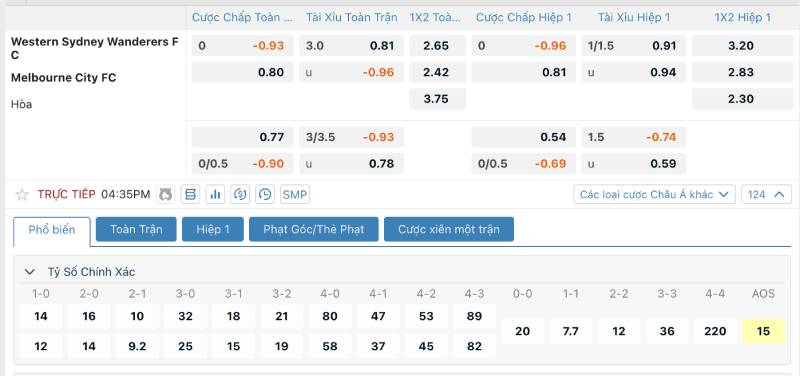Open the Phạt Góc/Thẻ Phạt tab
Viewport: 800px width, 376px height.
pos(314,229)
